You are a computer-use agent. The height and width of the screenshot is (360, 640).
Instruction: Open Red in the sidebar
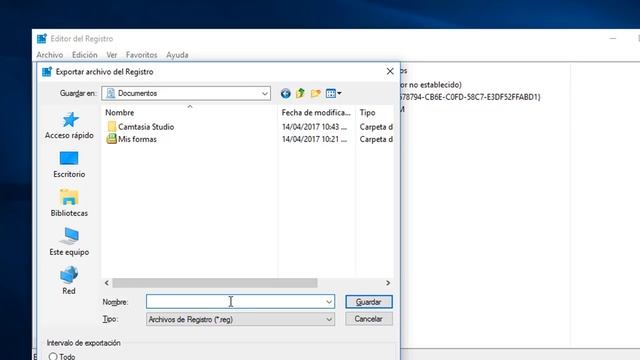(x=69, y=281)
